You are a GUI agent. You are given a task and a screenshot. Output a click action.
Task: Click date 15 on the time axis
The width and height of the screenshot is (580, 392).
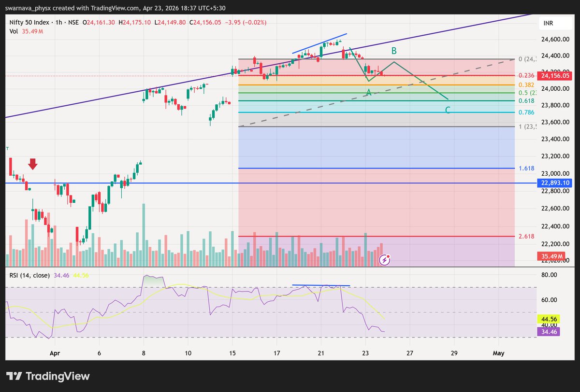tap(232, 353)
